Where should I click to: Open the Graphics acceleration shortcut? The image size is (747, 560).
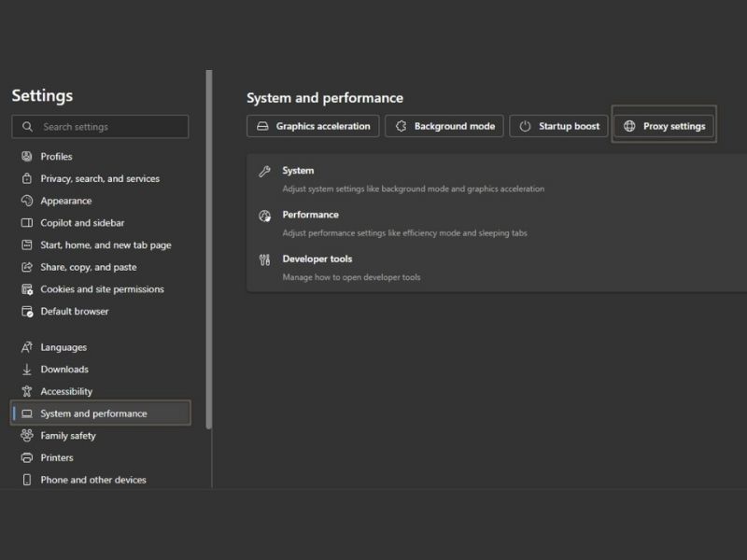click(313, 126)
